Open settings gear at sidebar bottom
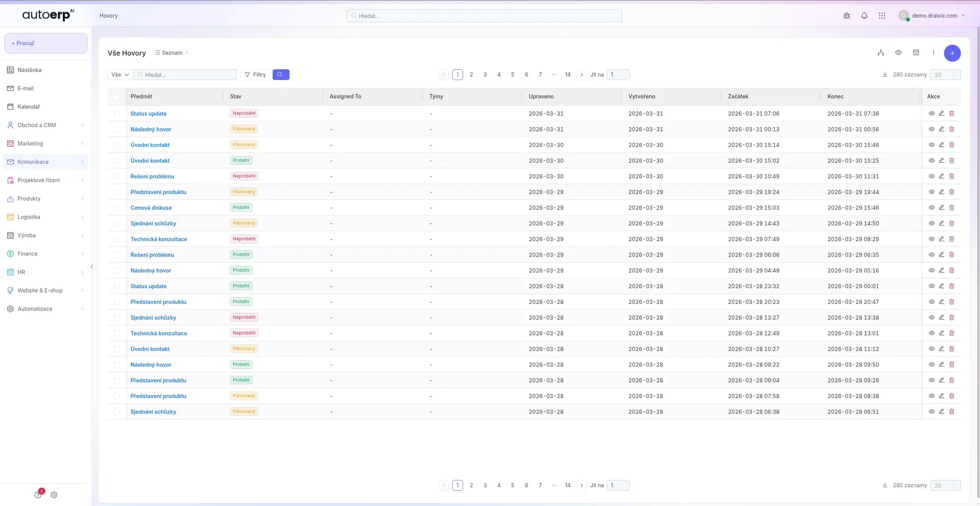Screen dimensions: 980x506 click(x=54, y=495)
